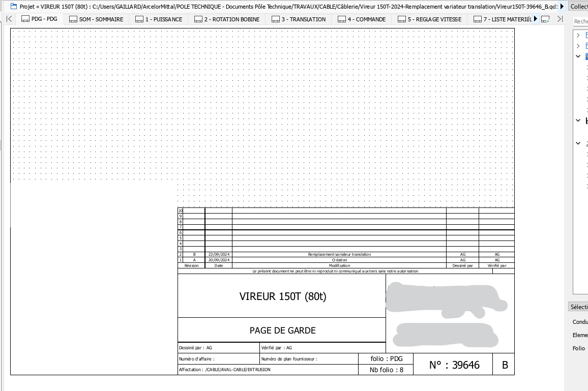The image size is (588, 391).
Task: Navigate to the first folio using the |< icon
Action: [x=9, y=18]
